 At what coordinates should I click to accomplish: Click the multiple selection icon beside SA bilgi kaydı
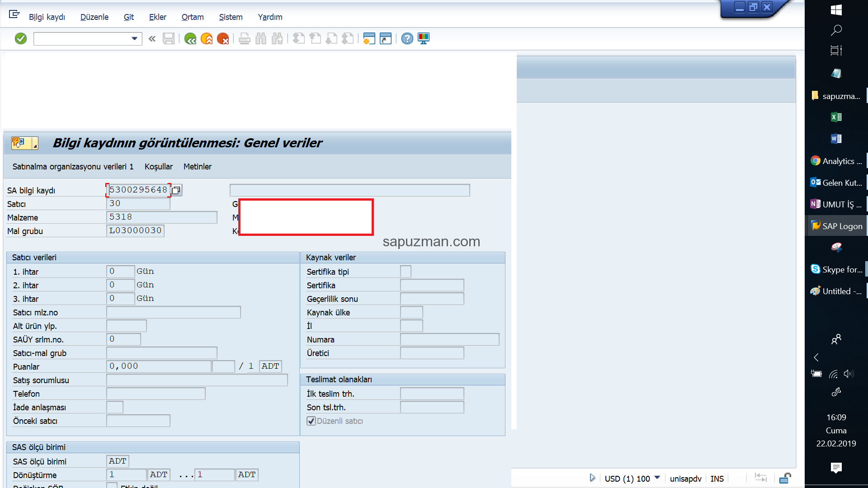point(176,190)
